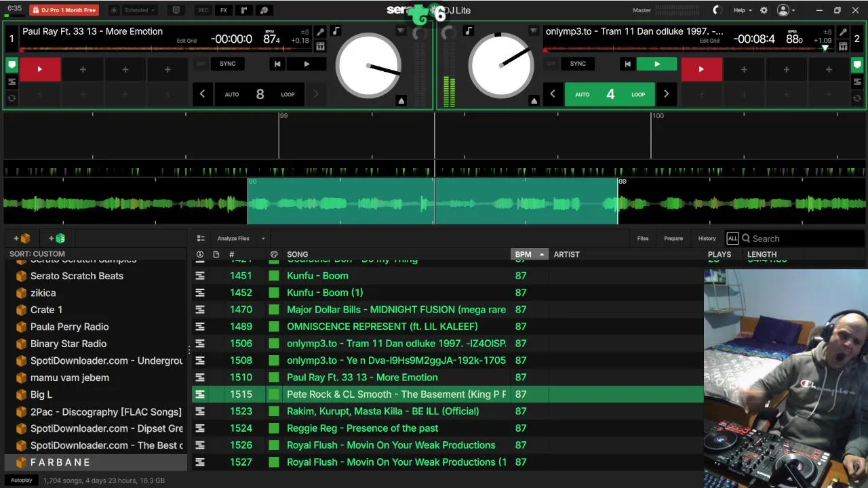868x488 pixels.
Task: Select deck 1 cue points tab icon
Action: (12, 66)
